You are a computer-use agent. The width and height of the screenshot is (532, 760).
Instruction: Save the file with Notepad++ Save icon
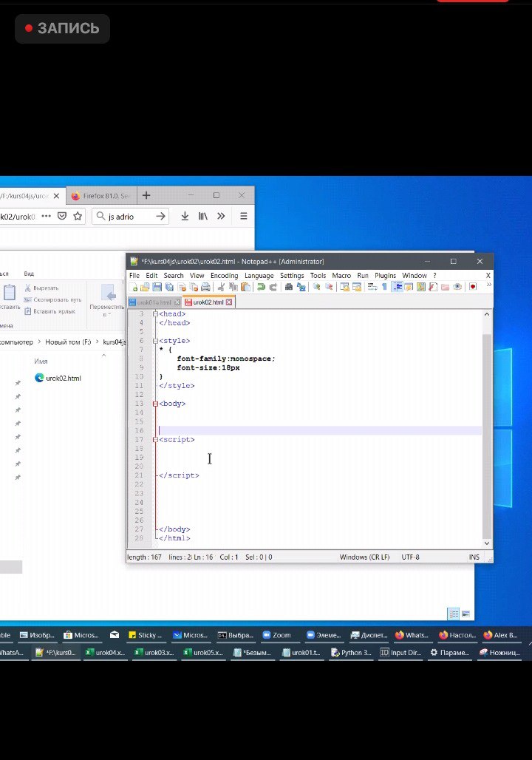point(157,287)
